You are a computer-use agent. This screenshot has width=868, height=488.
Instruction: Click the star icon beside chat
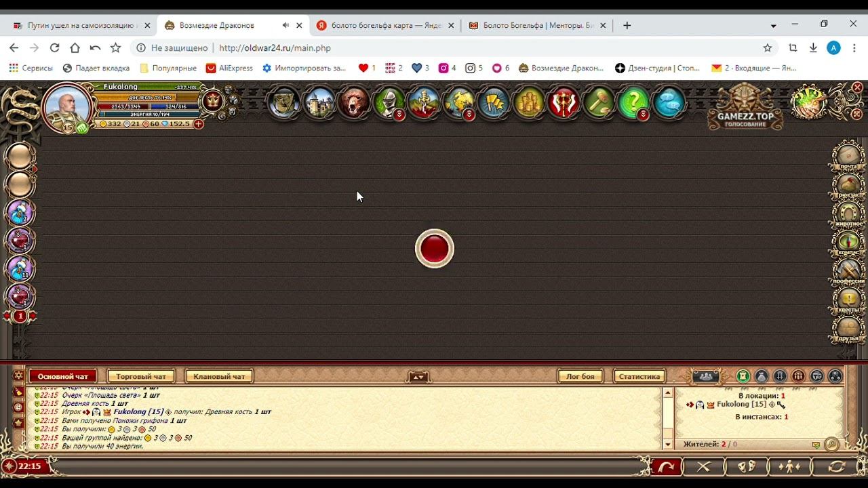click(18, 423)
